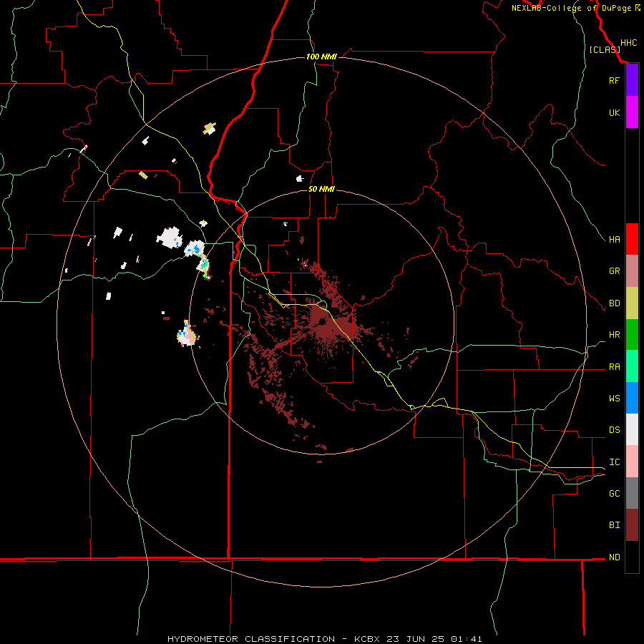Click the '[CLAS]' units label
This screenshot has width=644, height=644.
(605, 49)
